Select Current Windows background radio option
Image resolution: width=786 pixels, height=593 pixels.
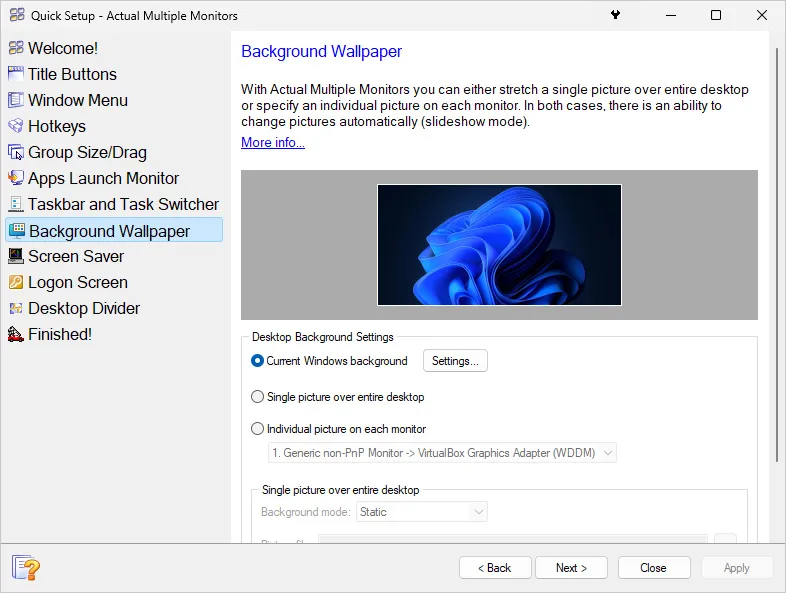coord(257,361)
